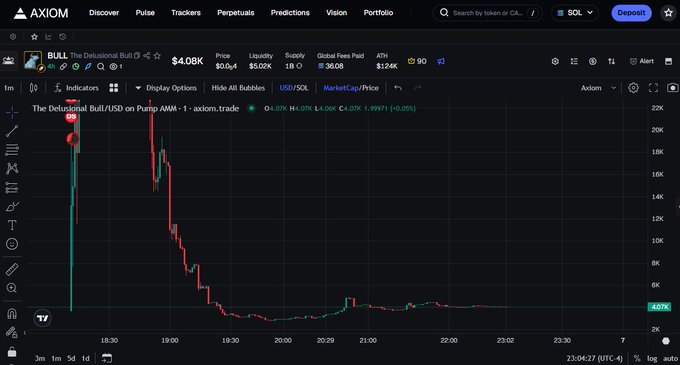Click the Deposit button
680x365 pixels.
[631, 13]
